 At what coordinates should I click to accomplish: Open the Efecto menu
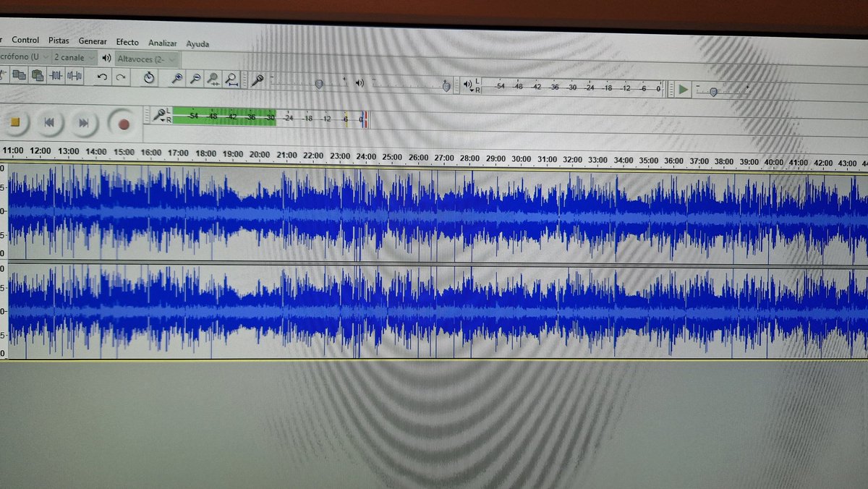pyautogui.click(x=127, y=42)
